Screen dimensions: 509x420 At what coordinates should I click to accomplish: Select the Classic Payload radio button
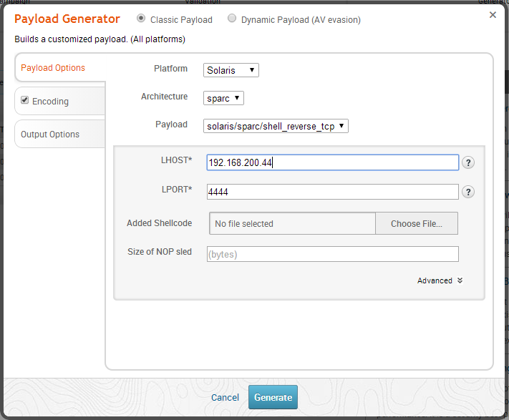(140, 19)
